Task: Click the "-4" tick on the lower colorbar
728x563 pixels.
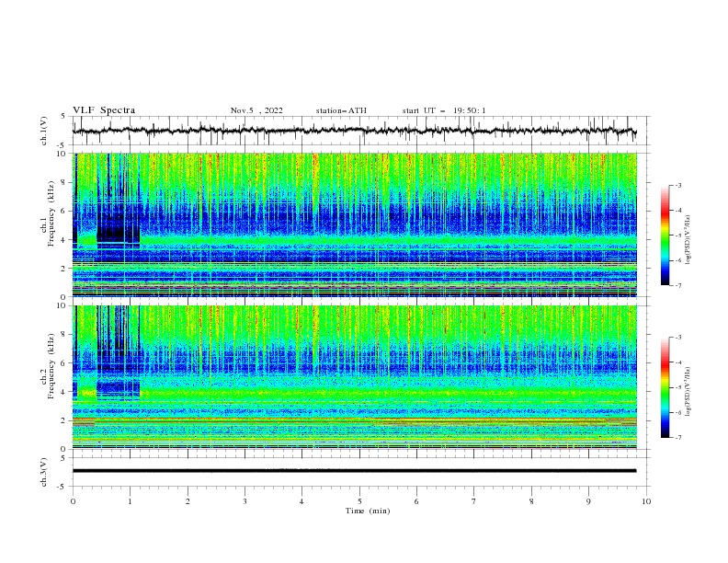Action: (677, 362)
